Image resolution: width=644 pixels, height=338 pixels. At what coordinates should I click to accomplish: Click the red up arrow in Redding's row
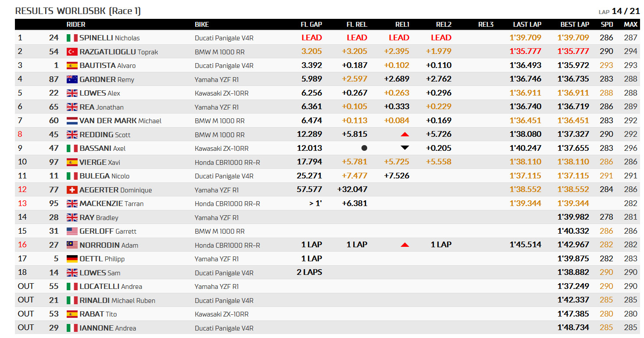[405, 134]
